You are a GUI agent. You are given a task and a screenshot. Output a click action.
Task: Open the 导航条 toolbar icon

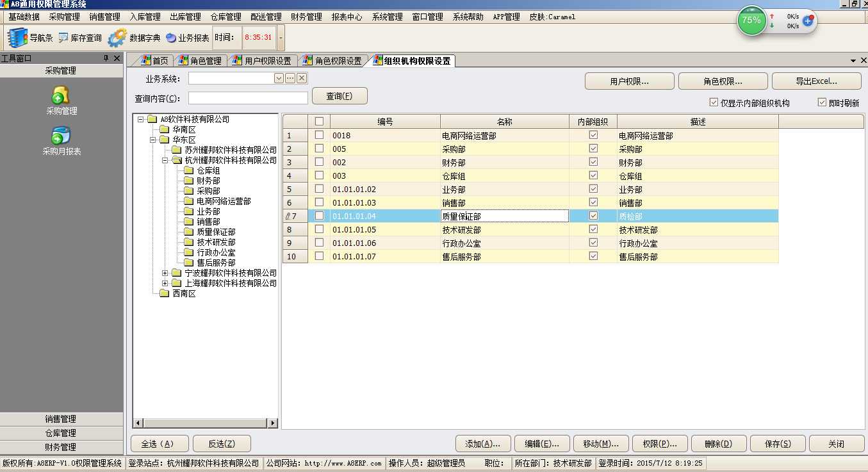[30, 38]
